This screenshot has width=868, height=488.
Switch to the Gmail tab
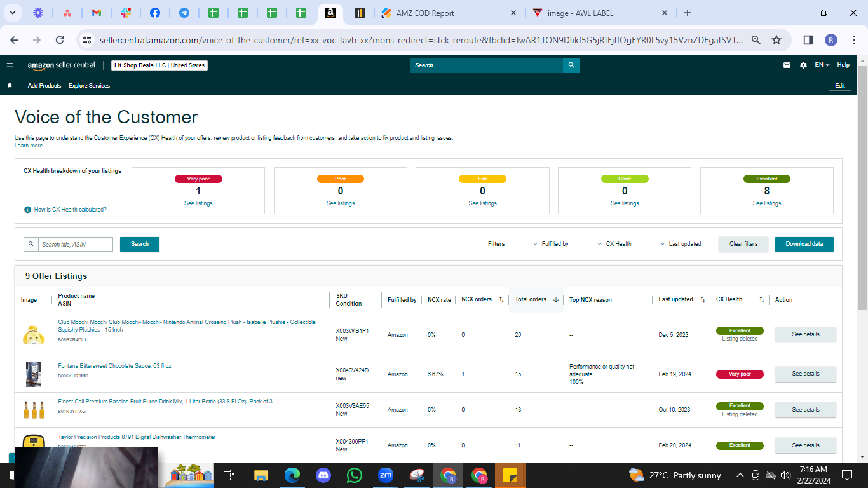(97, 13)
